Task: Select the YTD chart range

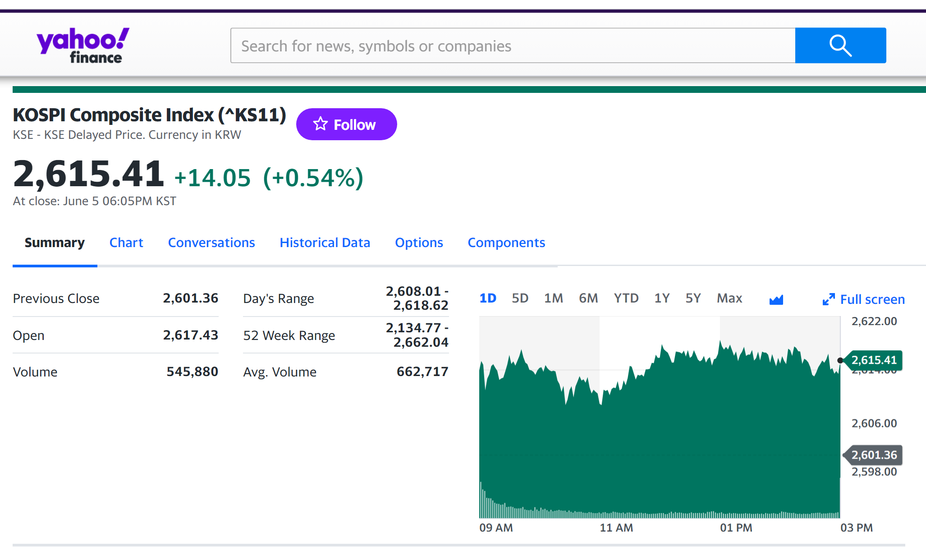Action: click(626, 298)
